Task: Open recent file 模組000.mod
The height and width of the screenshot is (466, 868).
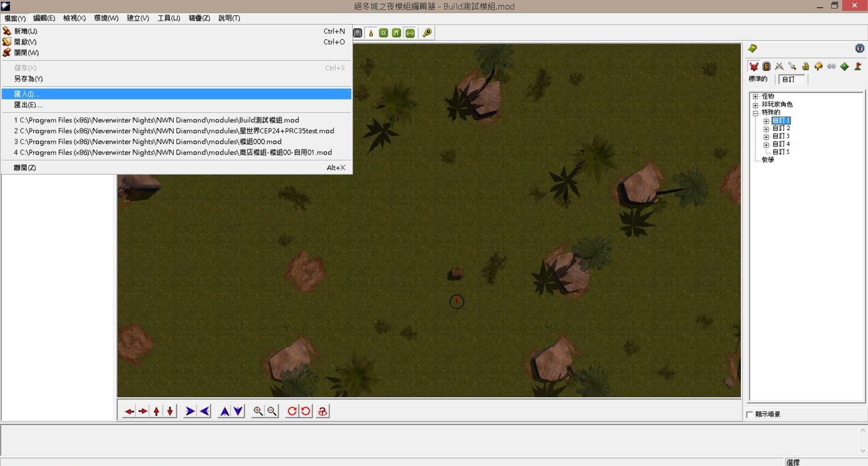Action: [x=176, y=142]
